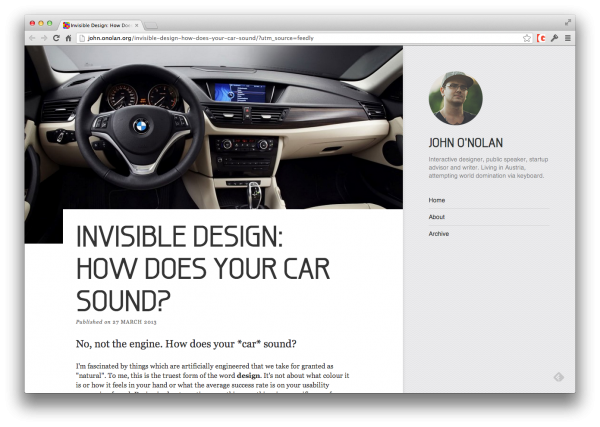
Task: Click the browser back arrow
Action: pos(32,38)
